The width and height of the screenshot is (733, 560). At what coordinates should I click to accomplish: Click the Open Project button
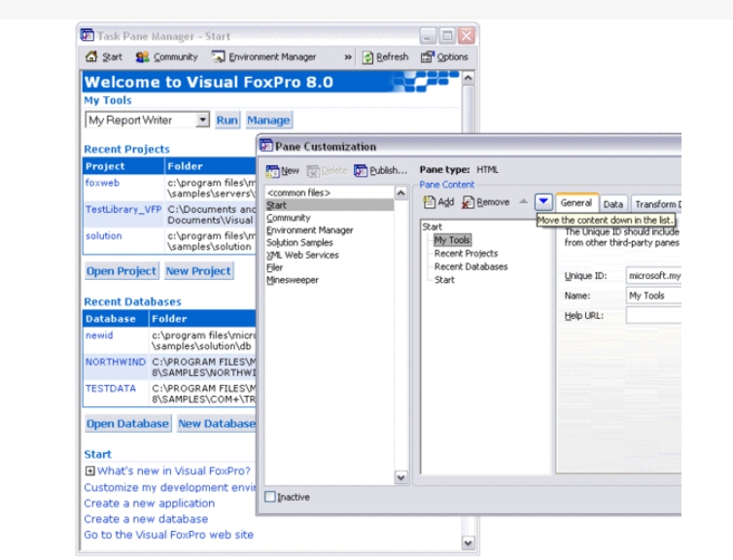[x=122, y=271]
